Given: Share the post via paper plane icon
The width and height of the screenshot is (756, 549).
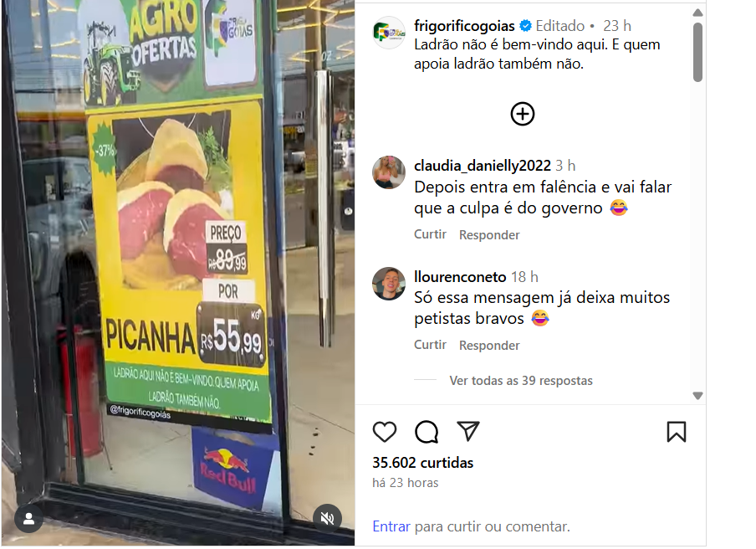Looking at the screenshot, I should click(x=467, y=431).
